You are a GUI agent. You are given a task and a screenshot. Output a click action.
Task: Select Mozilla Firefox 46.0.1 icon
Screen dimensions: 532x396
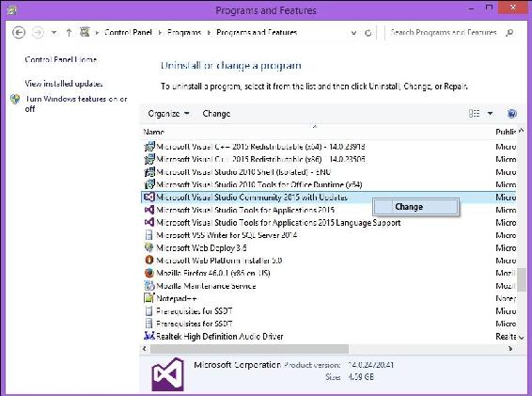pyautogui.click(x=149, y=273)
